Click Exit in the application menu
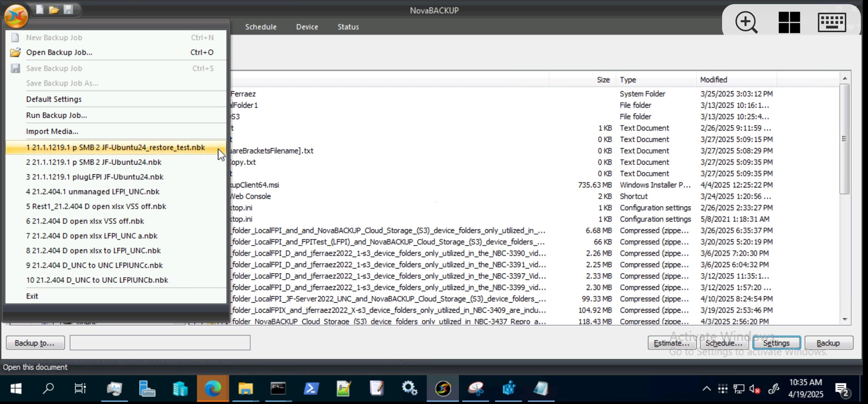 pyautogui.click(x=116, y=296)
